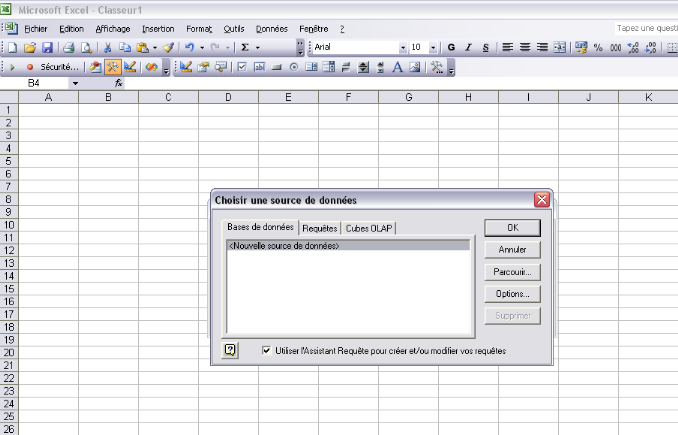Open More Controls hammer icon
The image size is (678, 435).
437,67
